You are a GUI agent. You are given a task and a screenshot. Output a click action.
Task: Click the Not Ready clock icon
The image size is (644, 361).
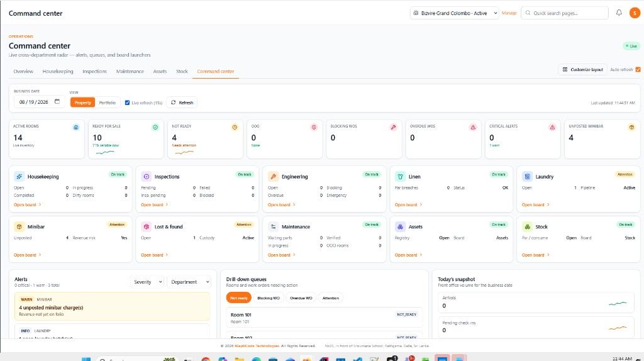[235, 127]
